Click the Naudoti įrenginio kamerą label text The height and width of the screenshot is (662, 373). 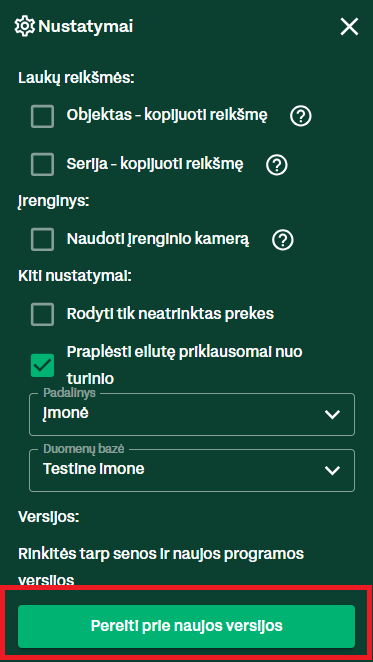point(158,239)
